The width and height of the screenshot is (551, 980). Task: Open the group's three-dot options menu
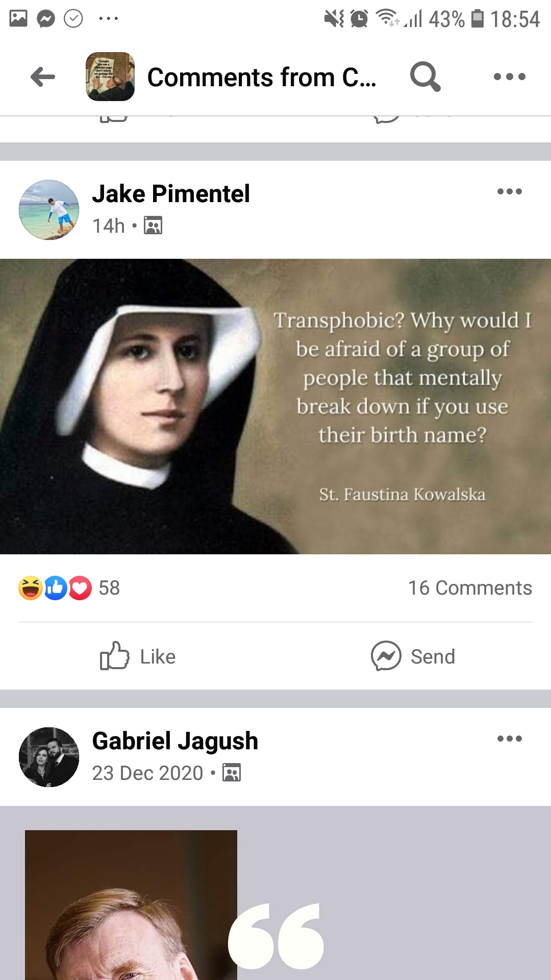point(509,77)
